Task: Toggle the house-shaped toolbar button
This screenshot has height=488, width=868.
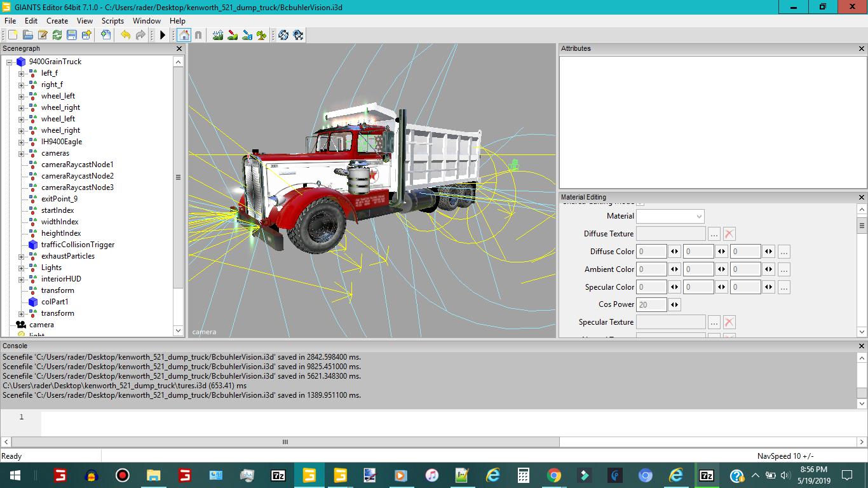Action: (x=184, y=35)
